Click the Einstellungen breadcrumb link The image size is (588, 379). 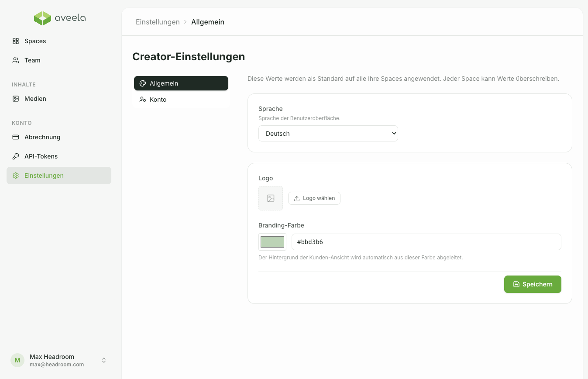point(158,22)
